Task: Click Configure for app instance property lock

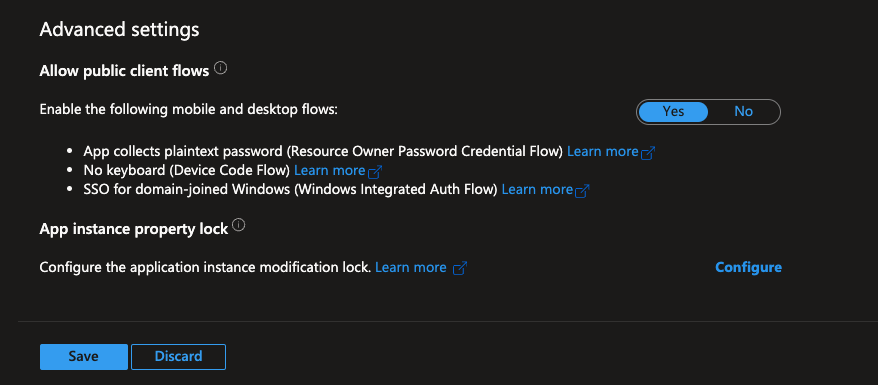Action: pos(749,267)
